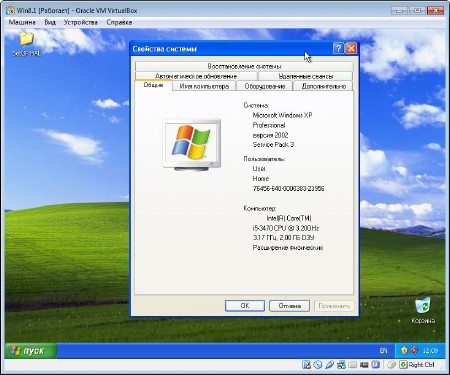
Task: Click the 12:09 clock in tray
Action: coord(430,351)
